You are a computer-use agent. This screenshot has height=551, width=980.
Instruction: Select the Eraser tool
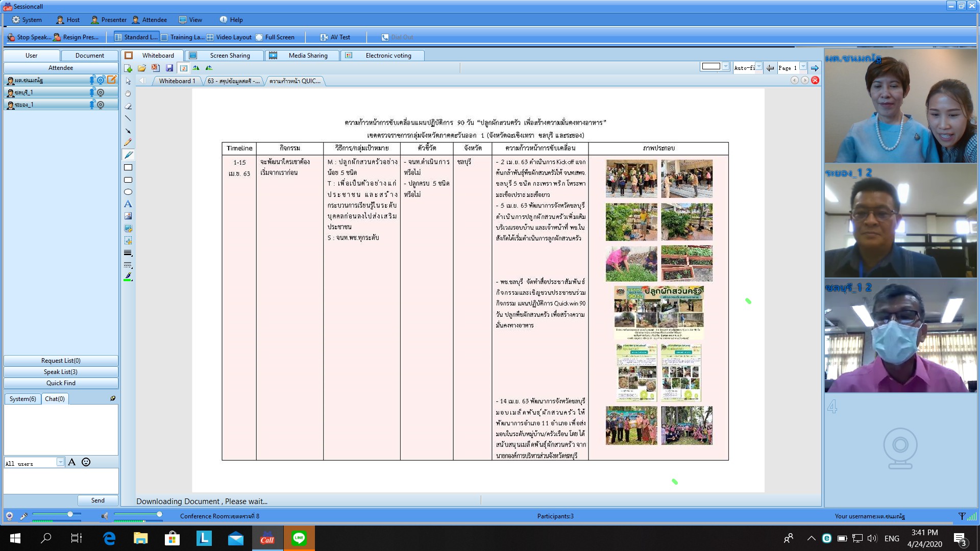click(x=128, y=106)
